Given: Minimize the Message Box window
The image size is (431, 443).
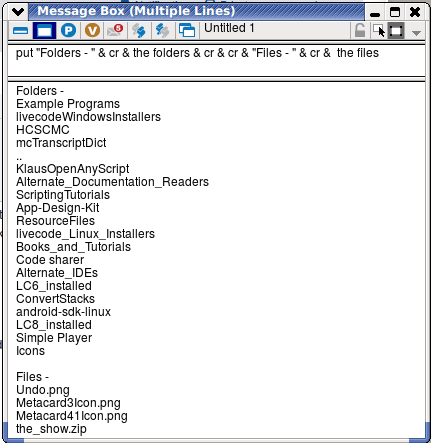Looking at the screenshot, I should click(375, 13).
